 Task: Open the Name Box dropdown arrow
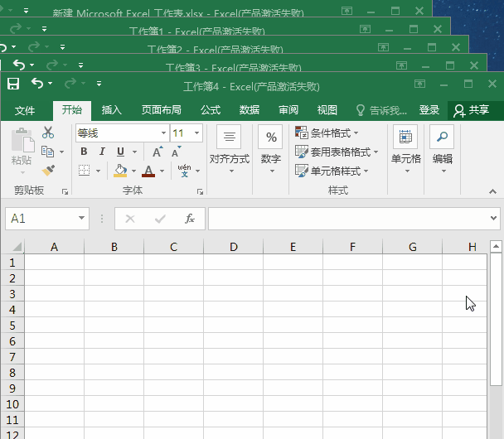point(81,219)
